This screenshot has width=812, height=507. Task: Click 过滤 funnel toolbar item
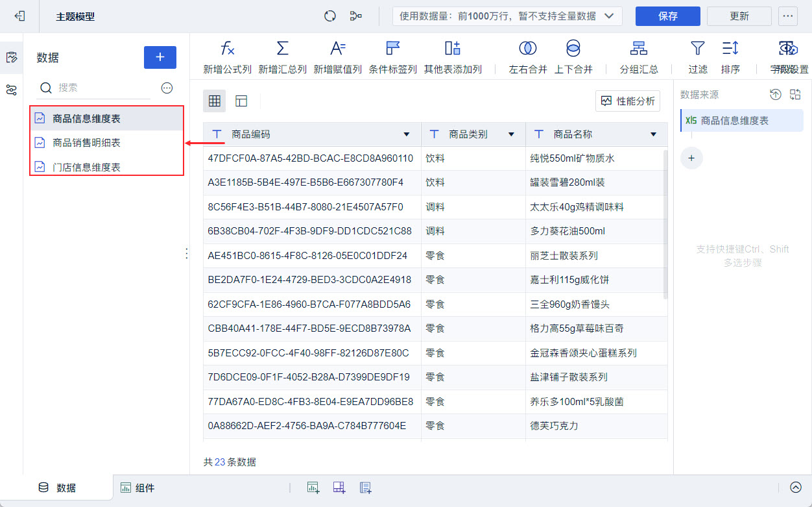click(698, 58)
